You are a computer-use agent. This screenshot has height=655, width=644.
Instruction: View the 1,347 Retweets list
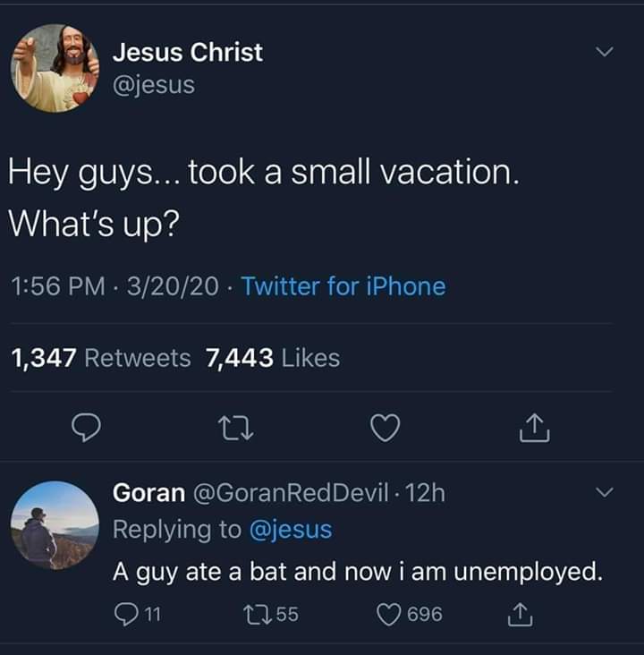100,358
